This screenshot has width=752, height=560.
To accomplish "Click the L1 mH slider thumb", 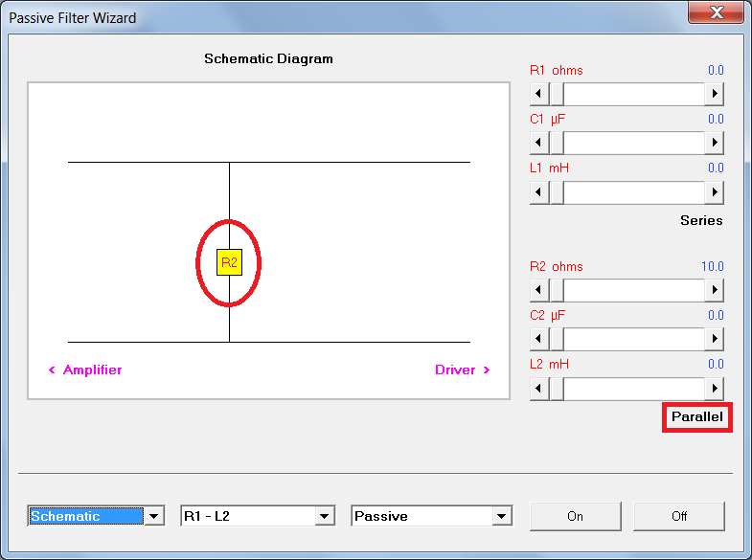I will point(557,192).
